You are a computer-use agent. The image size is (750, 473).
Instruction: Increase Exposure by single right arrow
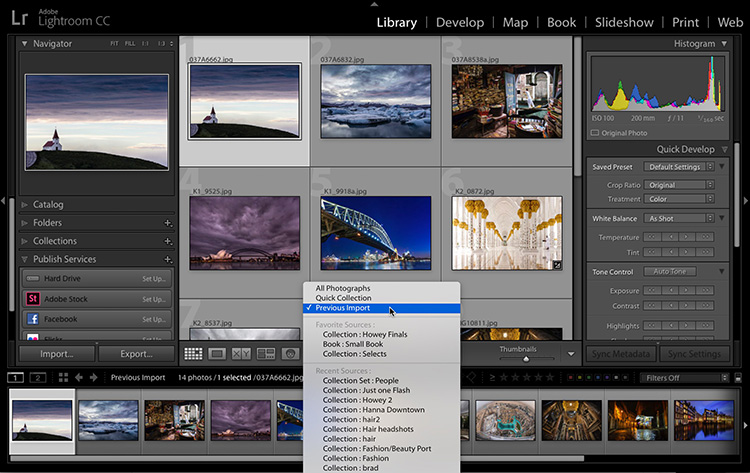[687, 290]
